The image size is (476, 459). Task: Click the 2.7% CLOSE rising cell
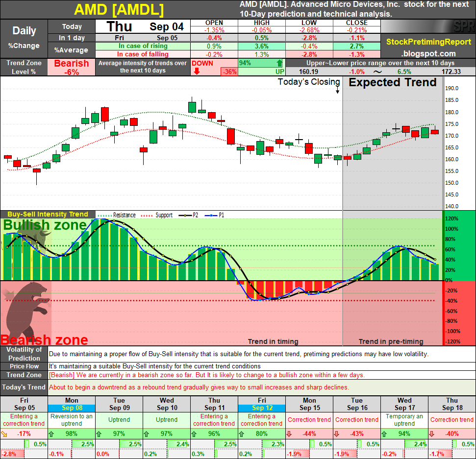pos(357,46)
